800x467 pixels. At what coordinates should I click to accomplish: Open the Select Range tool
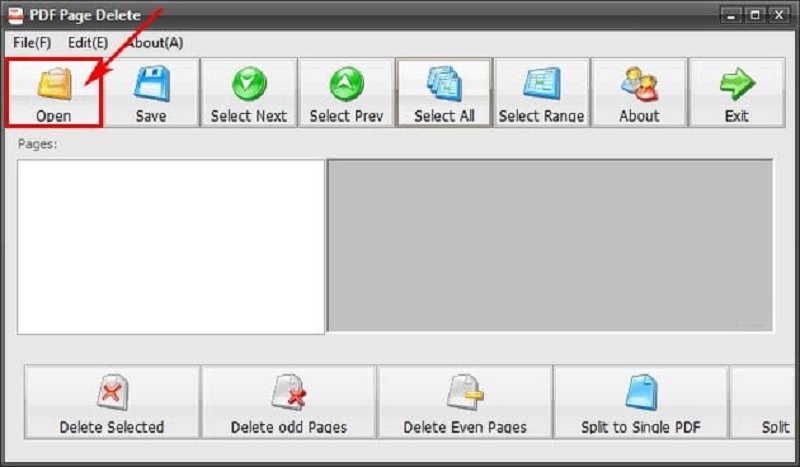tap(541, 92)
